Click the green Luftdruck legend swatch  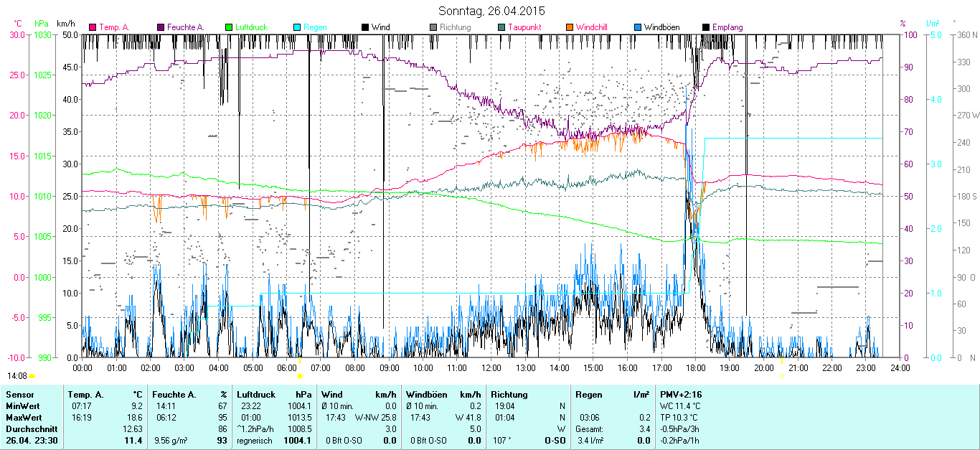tap(229, 27)
